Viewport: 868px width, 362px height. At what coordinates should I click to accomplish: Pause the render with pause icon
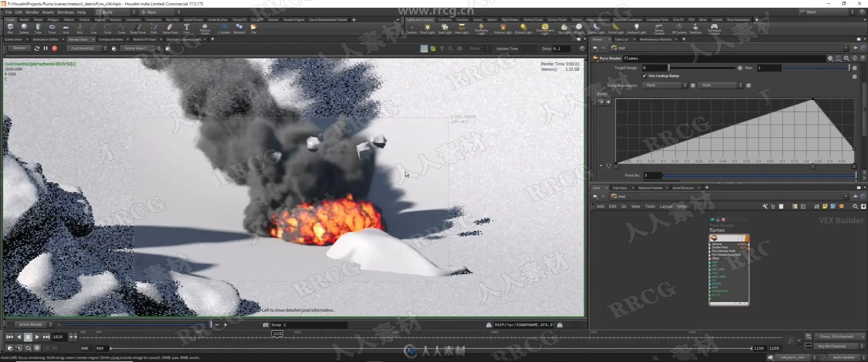click(x=46, y=48)
